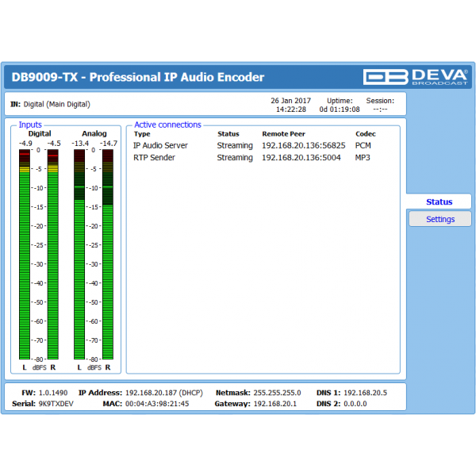This screenshot has height=476, width=476.
Task: Click the Digital right peak value -4.5
Action: click(x=54, y=144)
